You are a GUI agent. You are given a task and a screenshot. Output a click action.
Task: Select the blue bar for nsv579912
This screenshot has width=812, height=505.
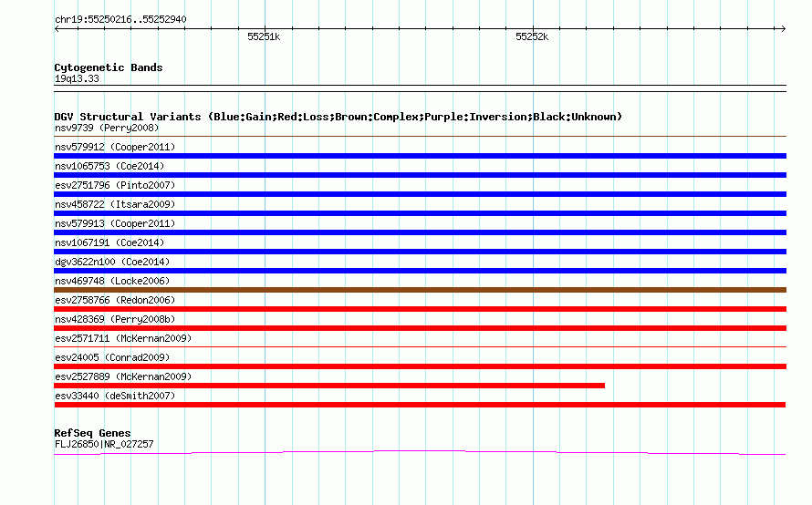(x=420, y=156)
